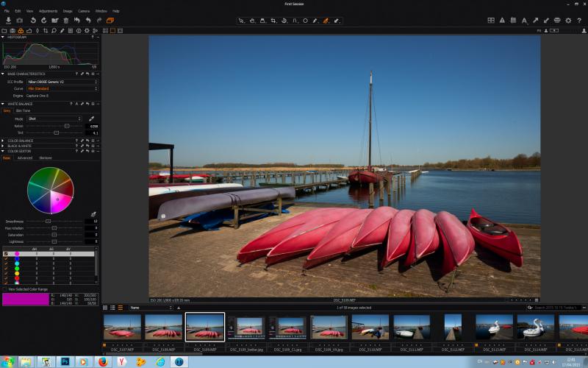Expand the Color Balance panel
The height and width of the screenshot is (368, 588).
click(3, 141)
